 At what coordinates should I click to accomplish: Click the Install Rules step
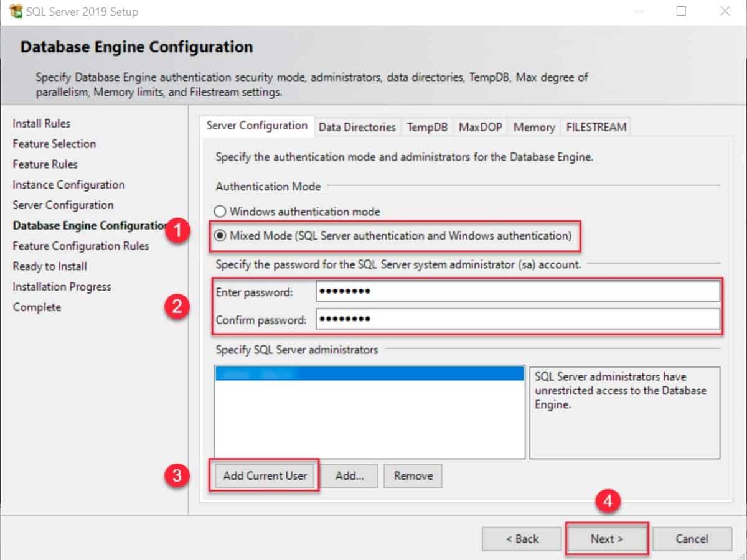coord(41,123)
